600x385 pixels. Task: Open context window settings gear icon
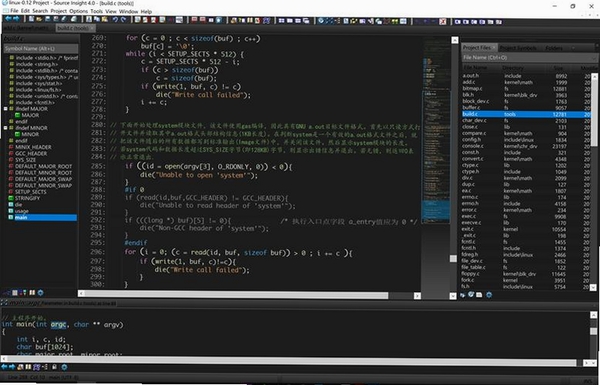[64, 367]
